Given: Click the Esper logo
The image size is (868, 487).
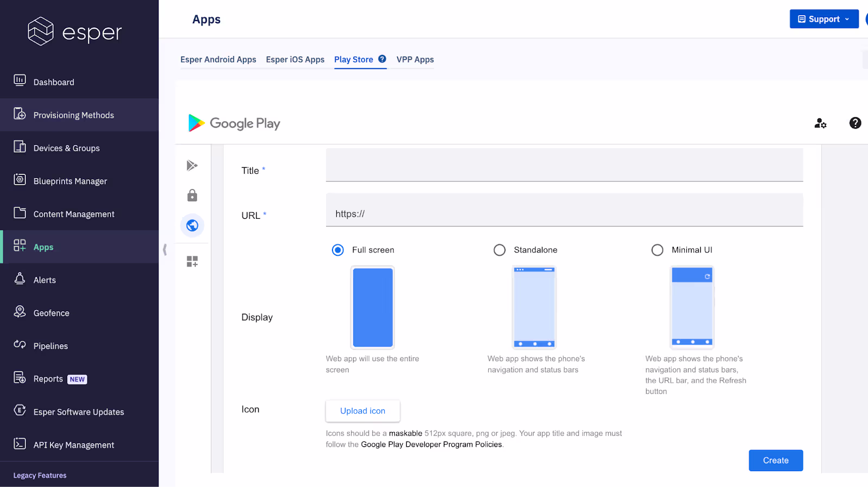Looking at the screenshot, I should click(x=74, y=31).
